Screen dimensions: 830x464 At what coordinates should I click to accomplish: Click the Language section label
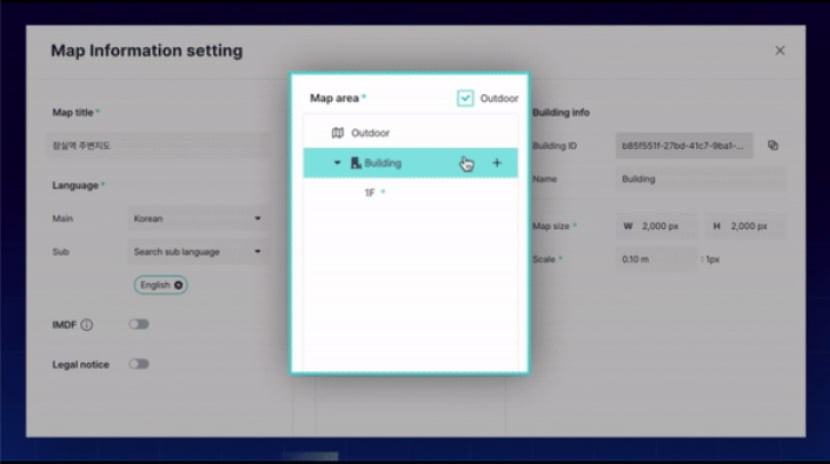coord(75,186)
